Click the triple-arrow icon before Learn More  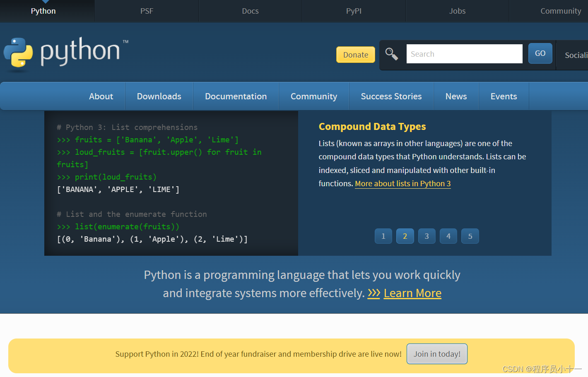pos(374,293)
